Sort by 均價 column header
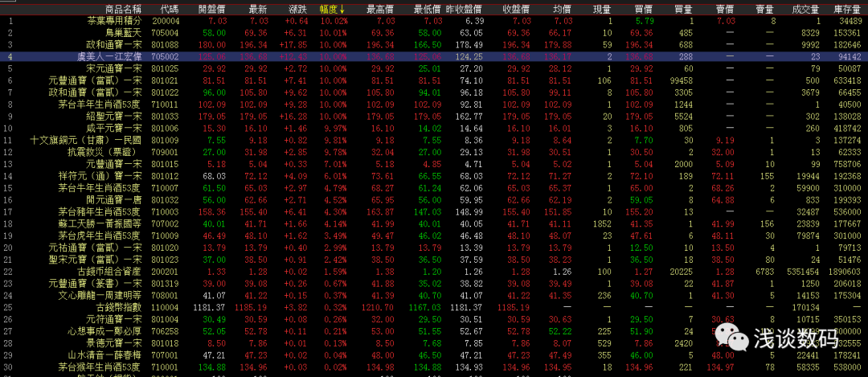 (x=563, y=10)
